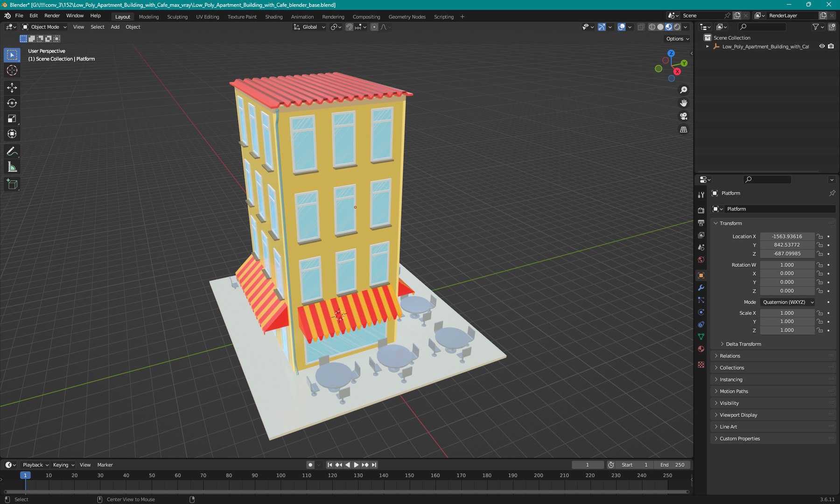Activate the Move tool
Image resolution: width=840 pixels, height=504 pixels.
[x=12, y=88]
